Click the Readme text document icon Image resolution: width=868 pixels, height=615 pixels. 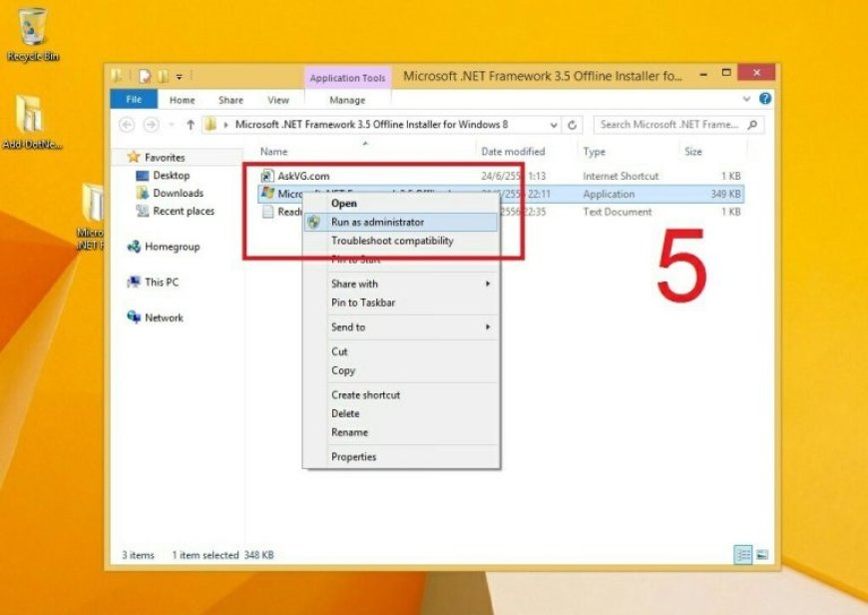268,212
